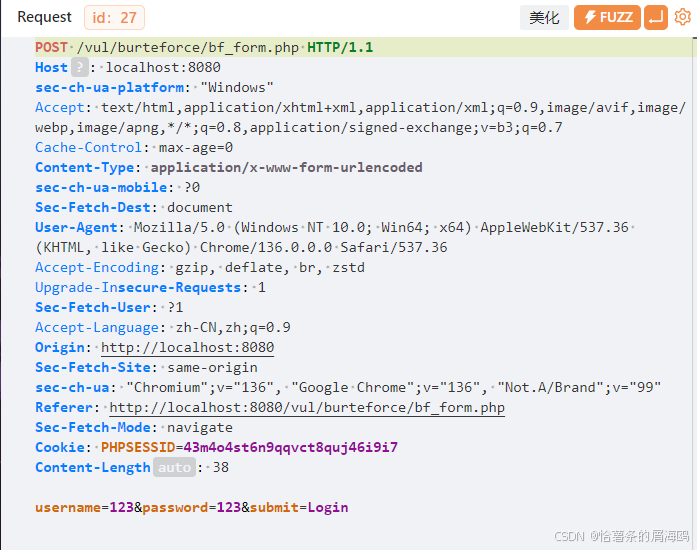This screenshot has height=550, width=697.
Task: Click the Sec-Fetch-User header name
Action: (x=93, y=307)
